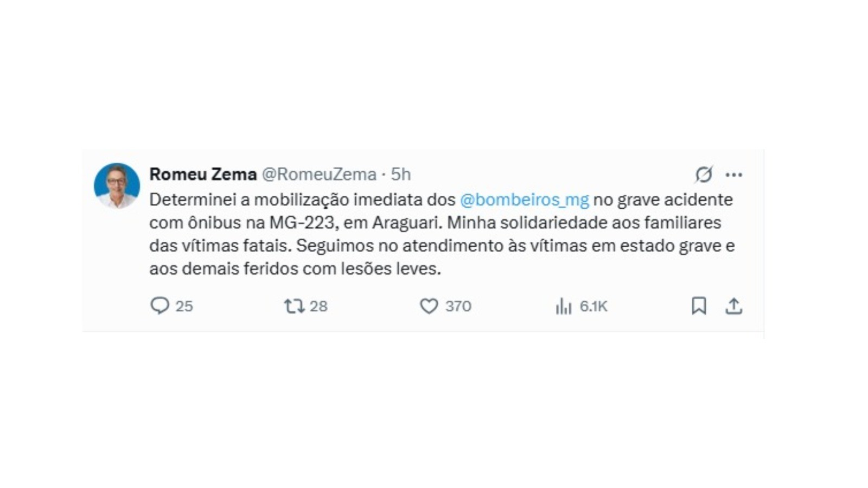Screen dimensions: 868x488
Task: Click the @RomeuZema handle
Action: [319, 174]
